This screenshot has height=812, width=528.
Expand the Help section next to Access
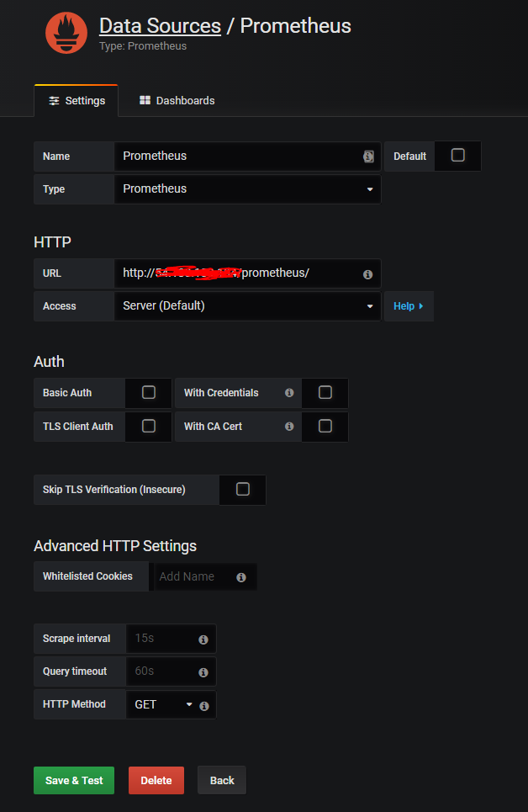[409, 306]
